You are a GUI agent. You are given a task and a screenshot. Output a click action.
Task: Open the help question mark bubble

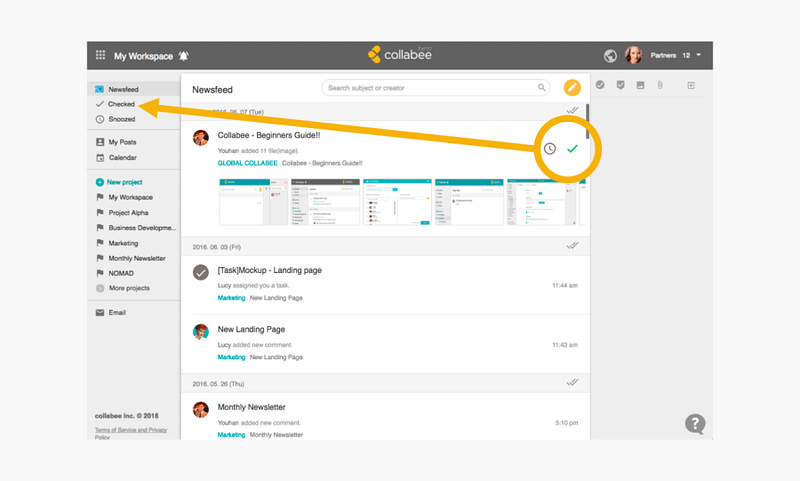point(695,424)
